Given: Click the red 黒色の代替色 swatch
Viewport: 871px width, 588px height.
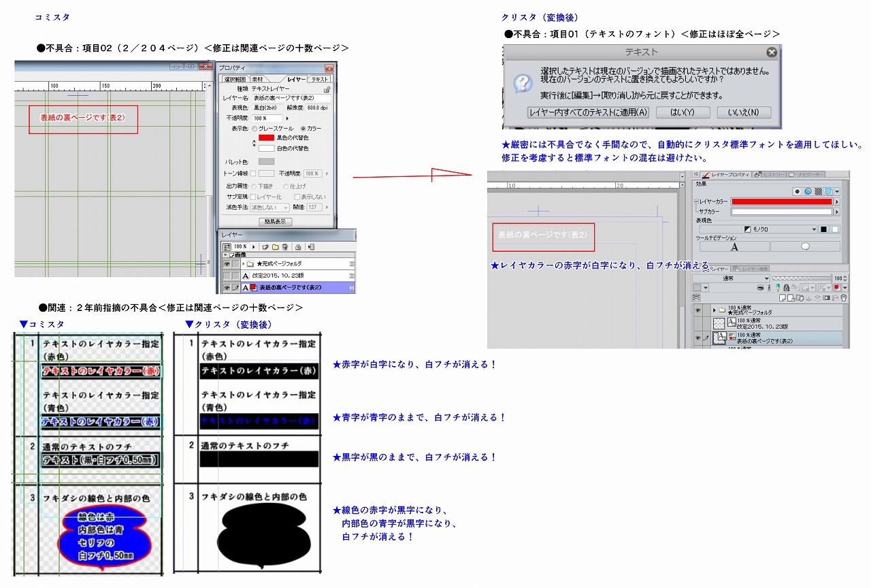Looking at the screenshot, I should (266, 137).
